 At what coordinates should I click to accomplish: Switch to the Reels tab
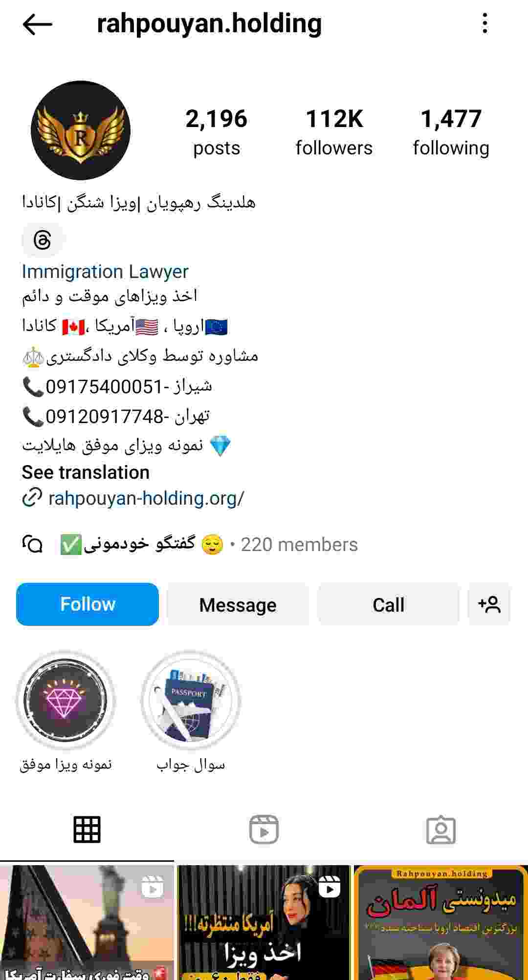[x=264, y=829]
